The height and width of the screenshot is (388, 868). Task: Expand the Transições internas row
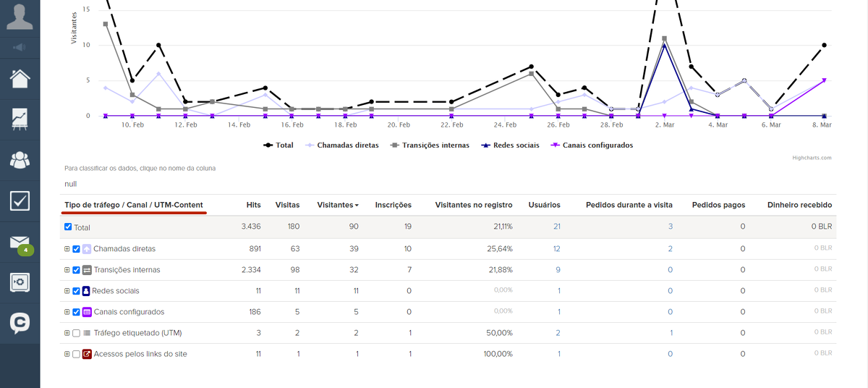click(x=67, y=270)
